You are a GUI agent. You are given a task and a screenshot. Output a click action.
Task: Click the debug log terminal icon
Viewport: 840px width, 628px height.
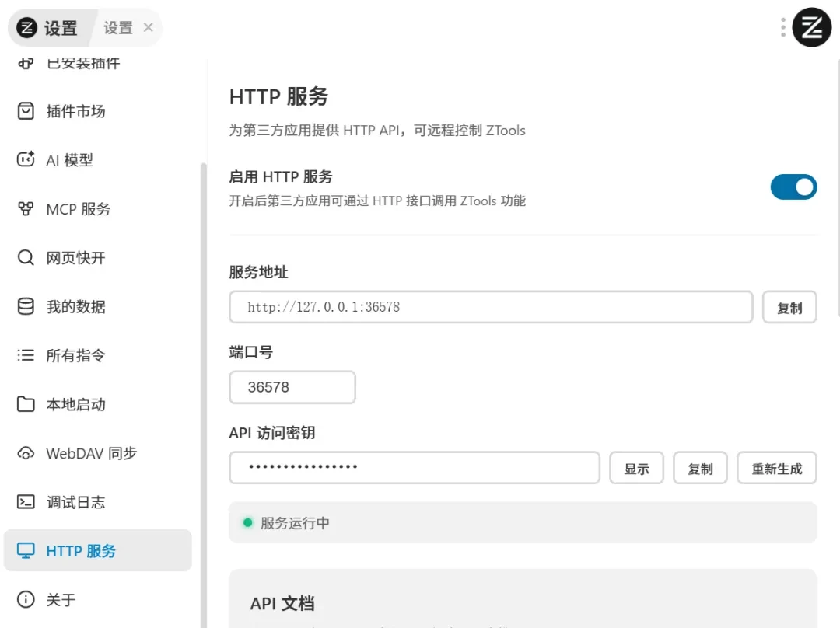(26, 501)
